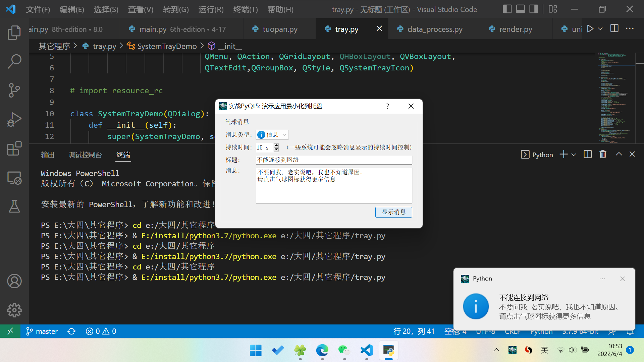Open the Manage settings gear icon
The width and height of the screenshot is (644, 362).
pos(14,310)
